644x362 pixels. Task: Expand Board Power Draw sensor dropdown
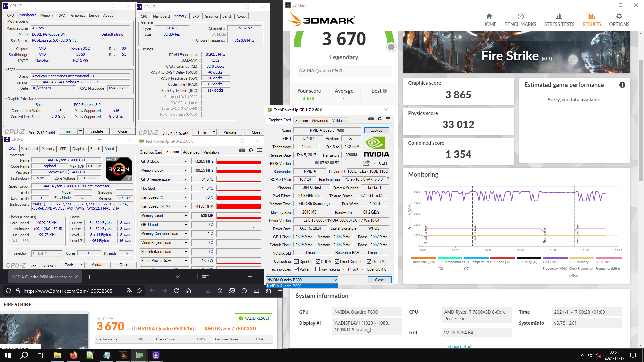[186, 261]
